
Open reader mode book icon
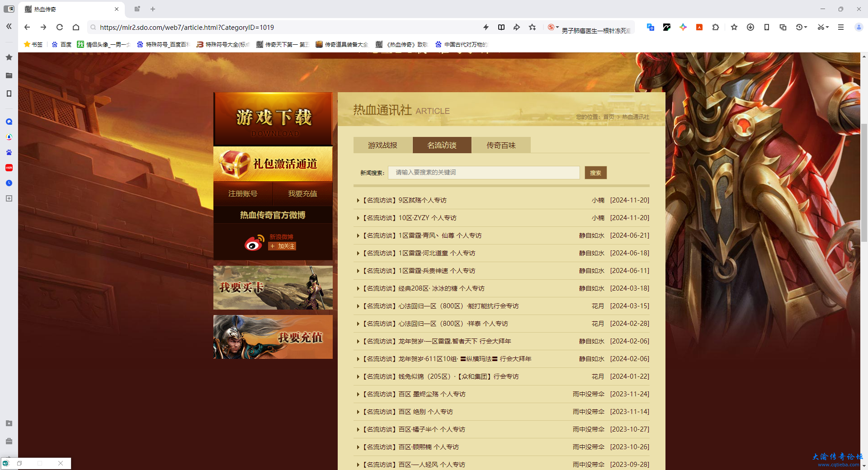[x=501, y=27]
